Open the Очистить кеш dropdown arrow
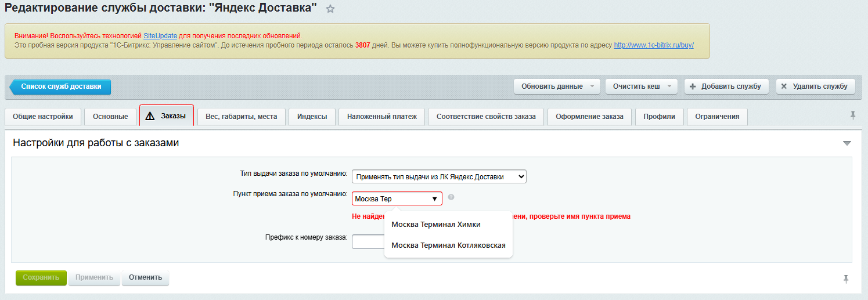Image resolution: width=868 pixels, height=300 pixels. [669, 86]
